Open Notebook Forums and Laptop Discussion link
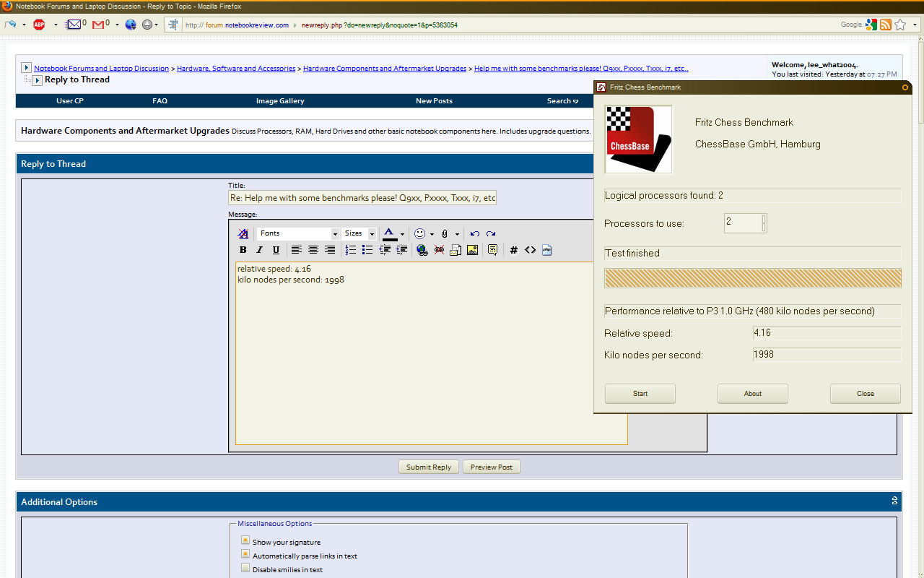The image size is (924, 578). (x=101, y=69)
